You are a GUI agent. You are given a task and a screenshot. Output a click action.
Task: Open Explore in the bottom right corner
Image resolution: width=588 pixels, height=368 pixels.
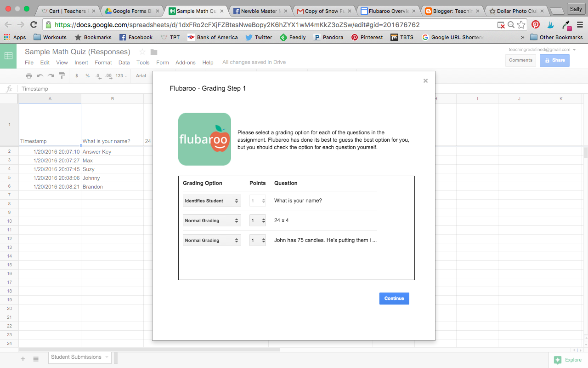click(x=568, y=360)
